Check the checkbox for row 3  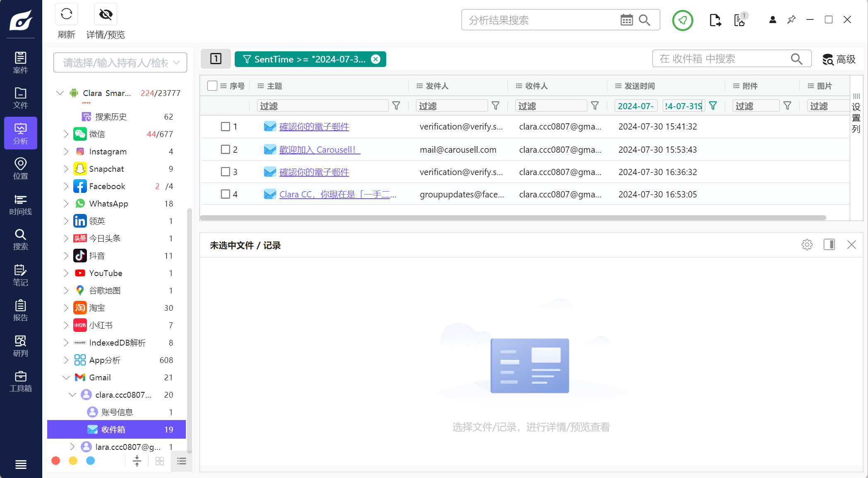pyautogui.click(x=225, y=172)
